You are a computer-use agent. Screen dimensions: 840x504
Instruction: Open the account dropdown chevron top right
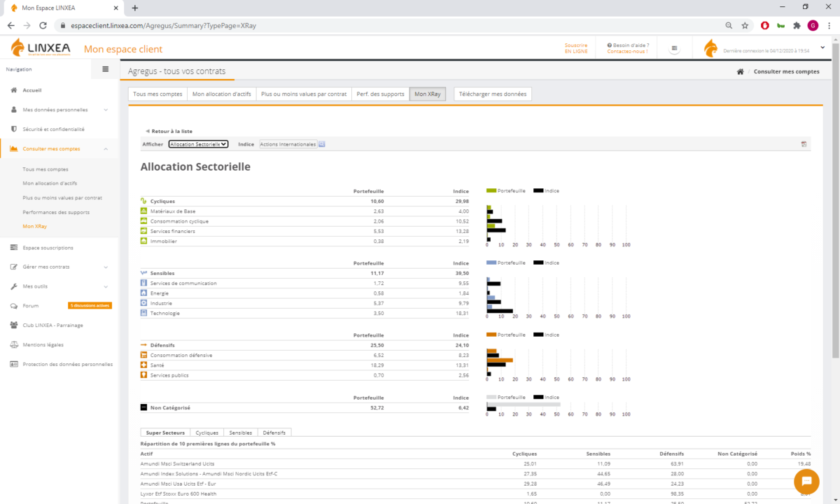[x=822, y=47]
